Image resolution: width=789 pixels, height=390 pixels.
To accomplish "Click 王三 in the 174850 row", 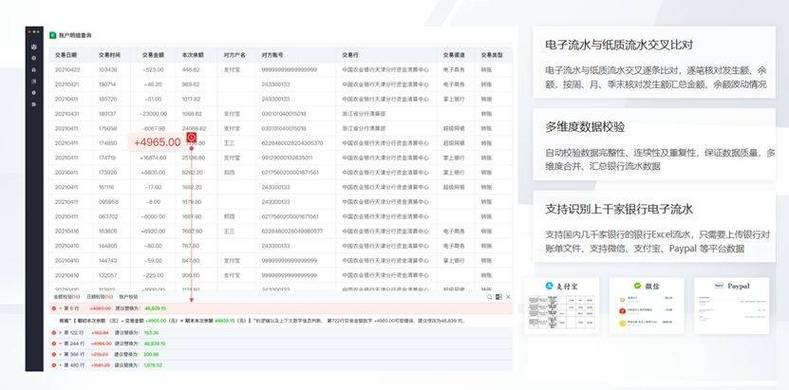I will 229,143.
